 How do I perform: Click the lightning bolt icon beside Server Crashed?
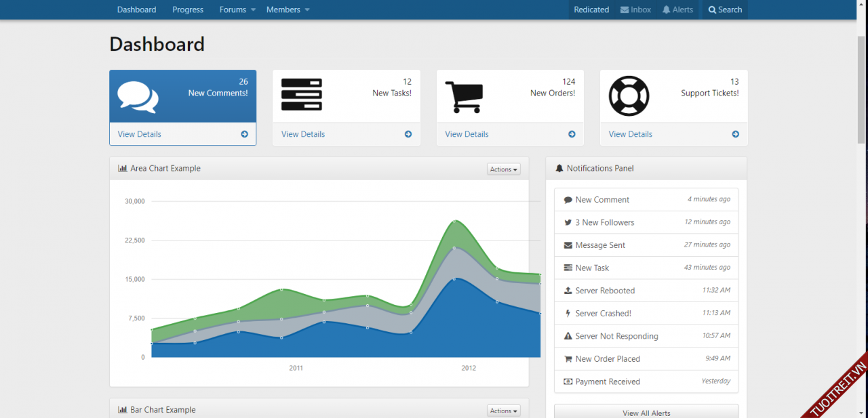(x=568, y=313)
